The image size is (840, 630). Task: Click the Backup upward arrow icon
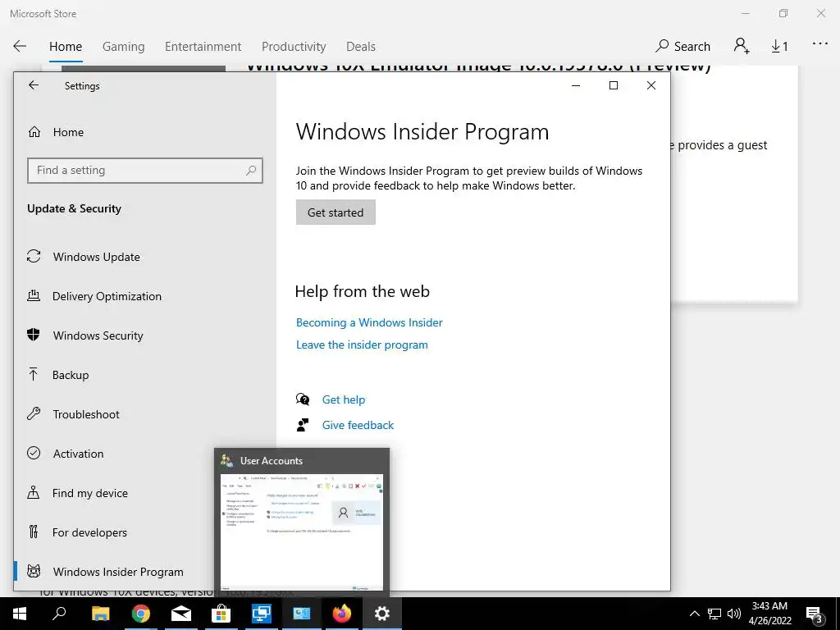(x=33, y=374)
